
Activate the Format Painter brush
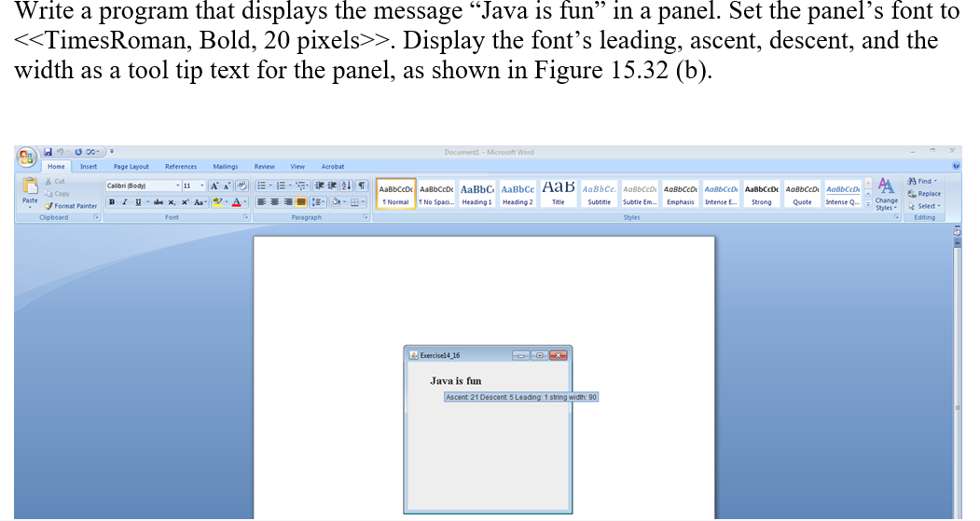[x=70, y=206]
